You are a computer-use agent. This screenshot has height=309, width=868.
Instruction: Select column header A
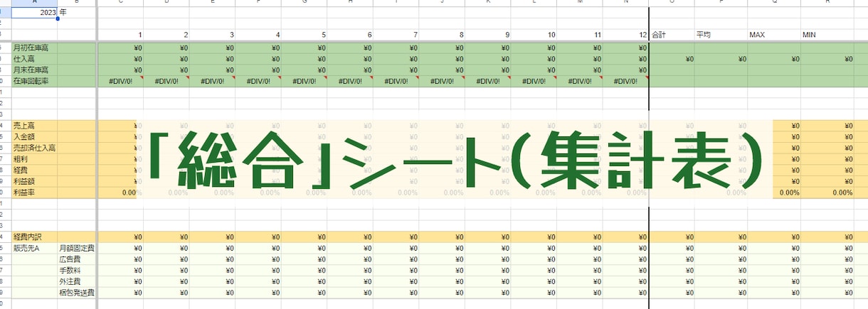pos(35,3)
